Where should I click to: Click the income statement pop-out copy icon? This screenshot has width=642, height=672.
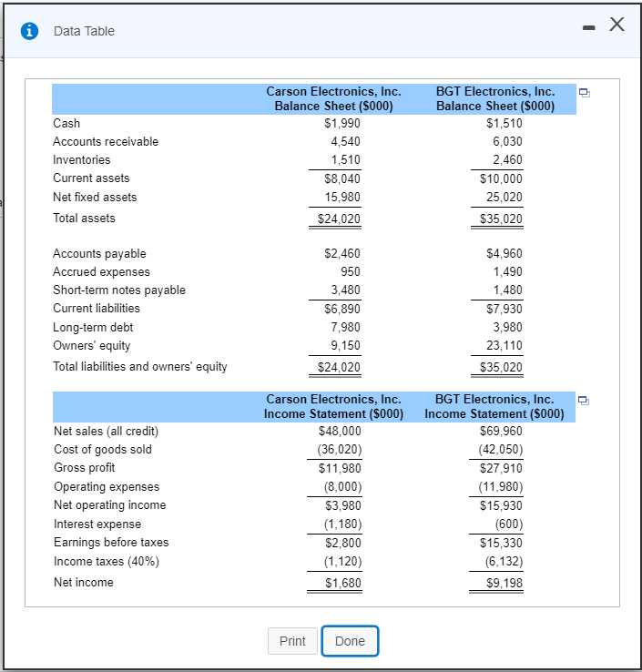(584, 401)
